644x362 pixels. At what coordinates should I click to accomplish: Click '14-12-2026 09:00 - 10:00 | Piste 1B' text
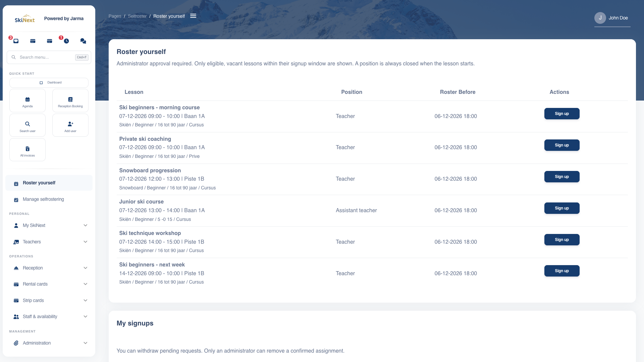pos(162,274)
